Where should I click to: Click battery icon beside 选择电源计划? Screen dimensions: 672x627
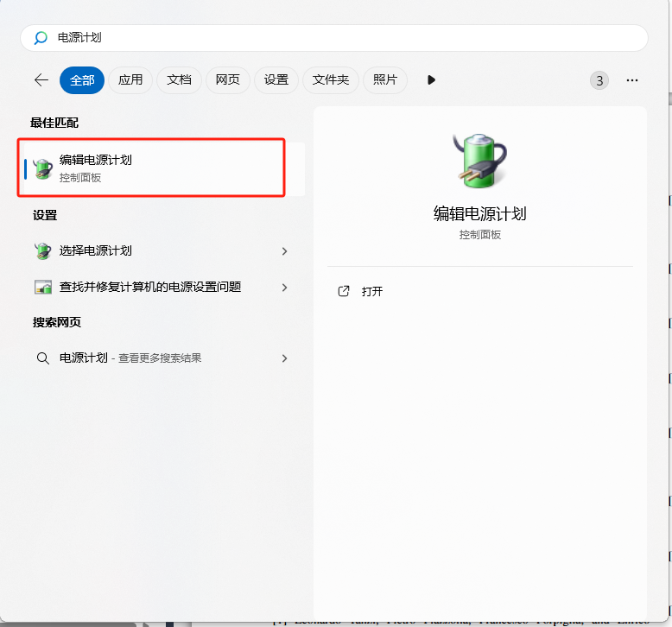point(43,251)
